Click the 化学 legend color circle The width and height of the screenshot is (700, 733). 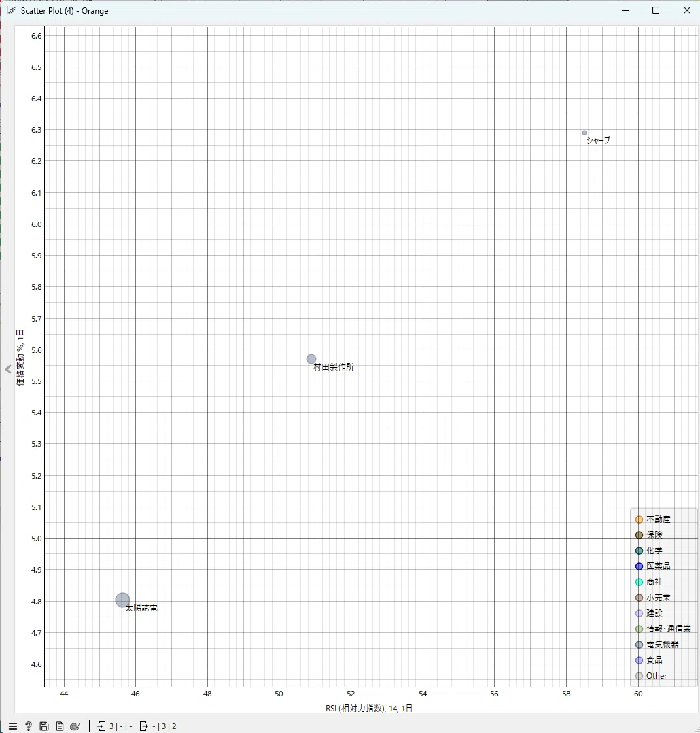(640, 551)
